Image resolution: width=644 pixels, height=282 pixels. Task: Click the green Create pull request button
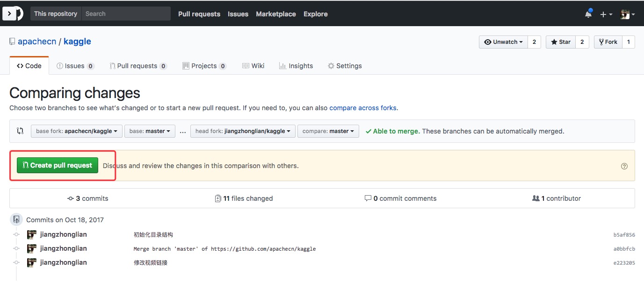tap(58, 165)
